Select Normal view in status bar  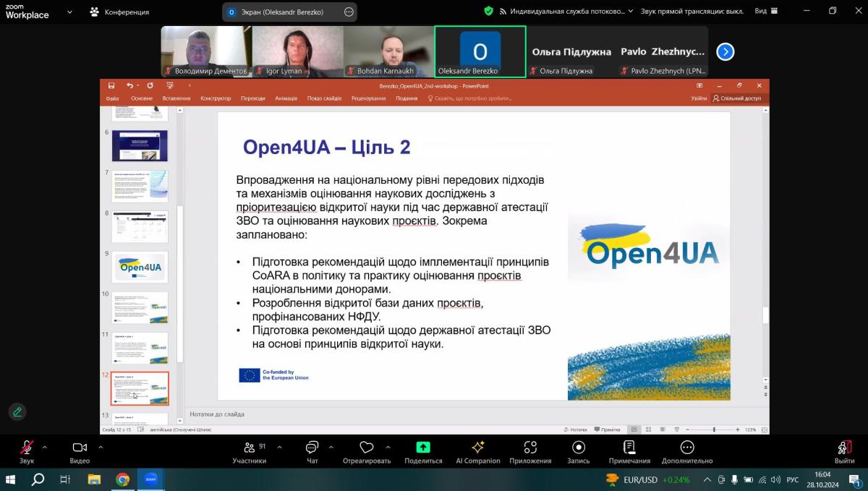633,430
